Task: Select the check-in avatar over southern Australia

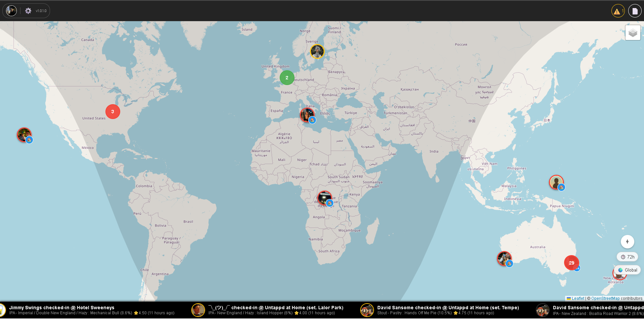Action: tap(504, 258)
